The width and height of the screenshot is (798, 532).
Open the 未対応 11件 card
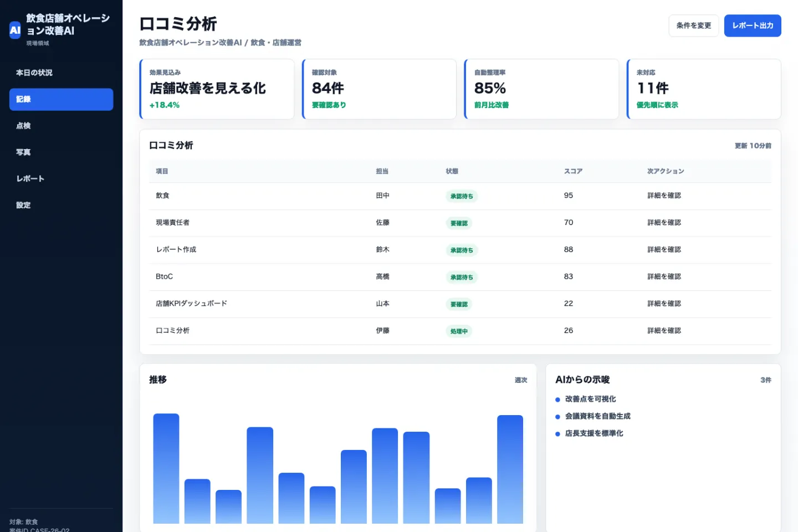(x=704, y=89)
